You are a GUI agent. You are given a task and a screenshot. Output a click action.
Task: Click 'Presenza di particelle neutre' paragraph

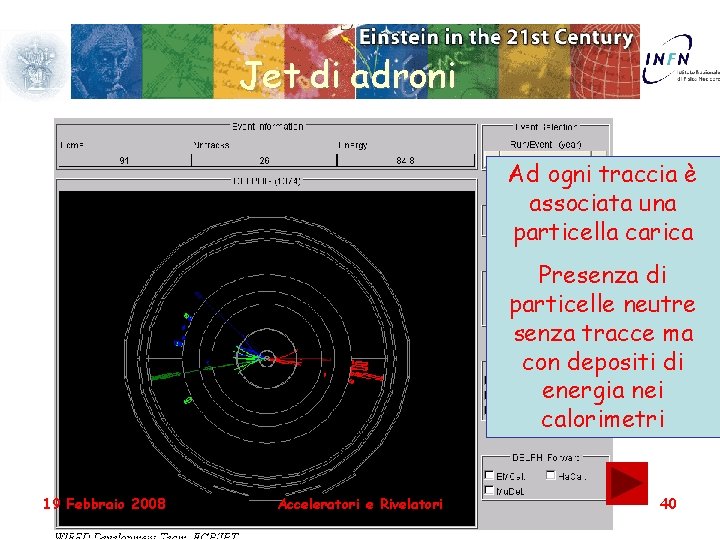pos(602,347)
